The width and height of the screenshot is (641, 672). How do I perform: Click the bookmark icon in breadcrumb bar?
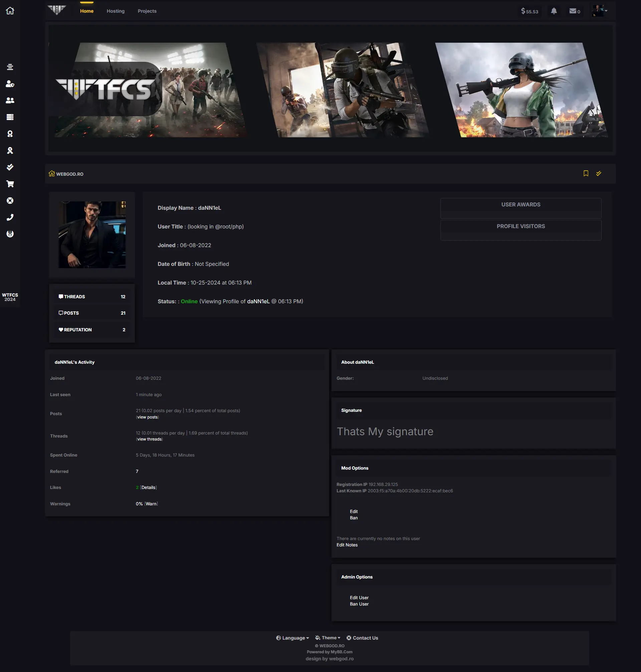pyautogui.click(x=586, y=173)
